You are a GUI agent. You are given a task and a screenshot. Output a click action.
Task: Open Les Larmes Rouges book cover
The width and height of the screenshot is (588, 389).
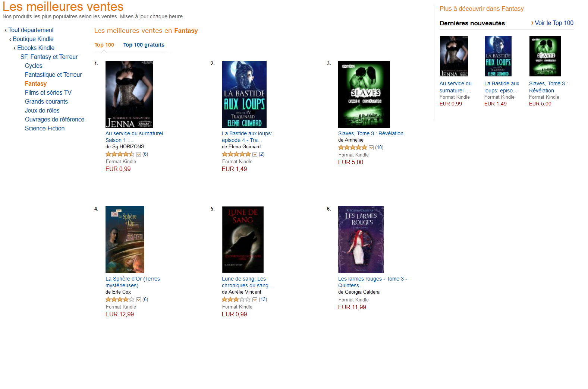pyautogui.click(x=361, y=240)
